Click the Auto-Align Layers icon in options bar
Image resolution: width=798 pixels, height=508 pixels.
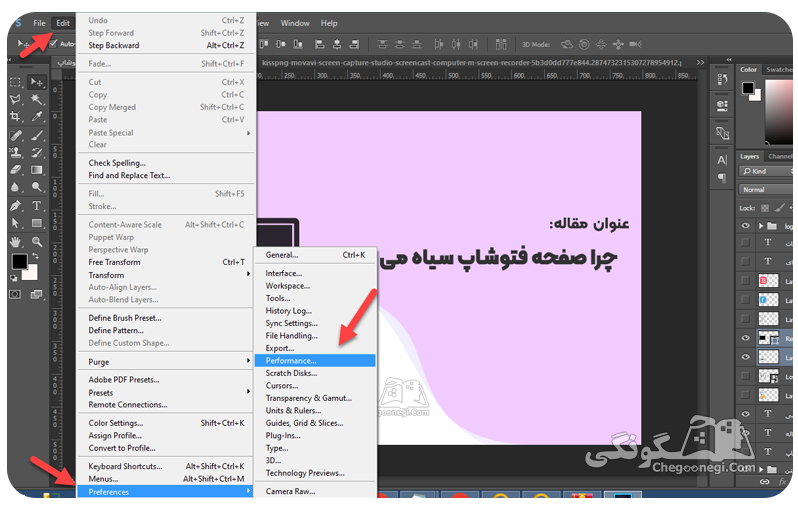coord(501,44)
